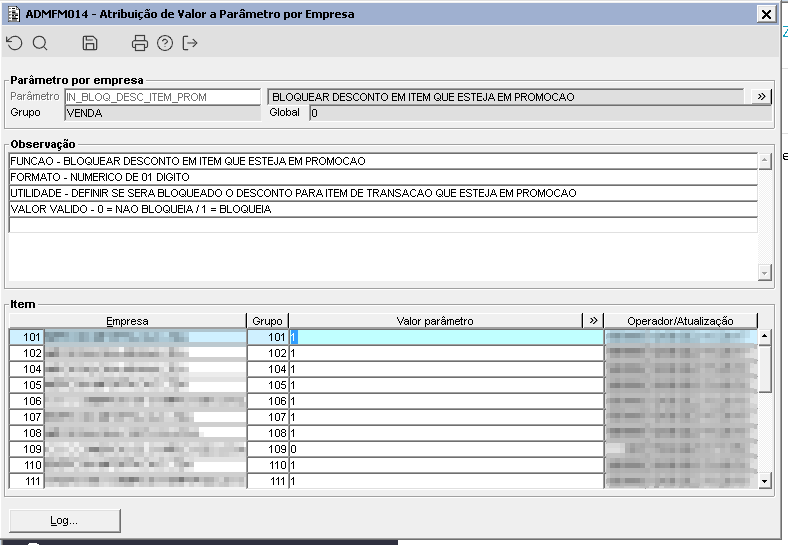Click the Grupo field showing VENDA

(x=163, y=113)
